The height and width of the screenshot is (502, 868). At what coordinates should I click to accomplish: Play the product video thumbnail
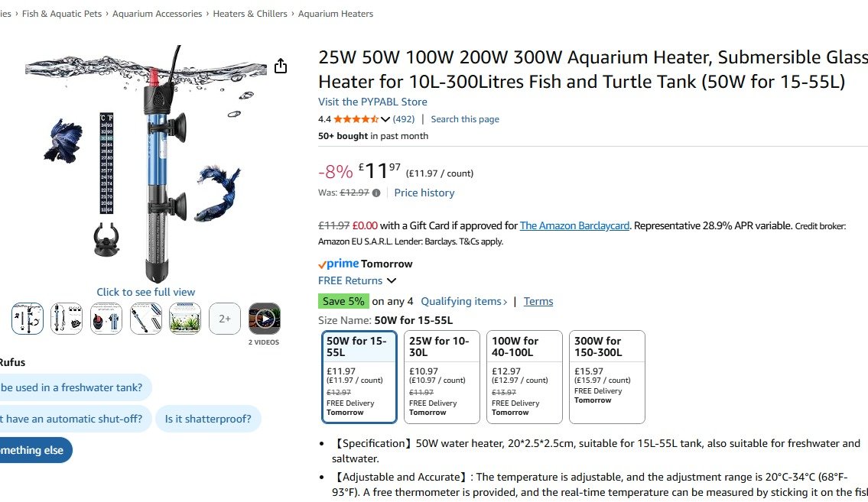pyautogui.click(x=265, y=319)
